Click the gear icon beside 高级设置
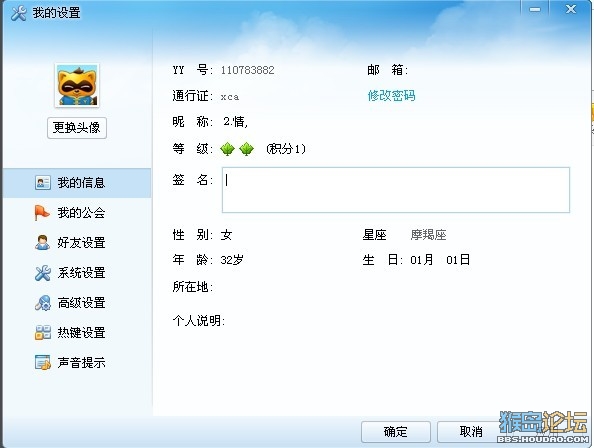The height and width of the screenshot is (448, 594). point(42,303)
